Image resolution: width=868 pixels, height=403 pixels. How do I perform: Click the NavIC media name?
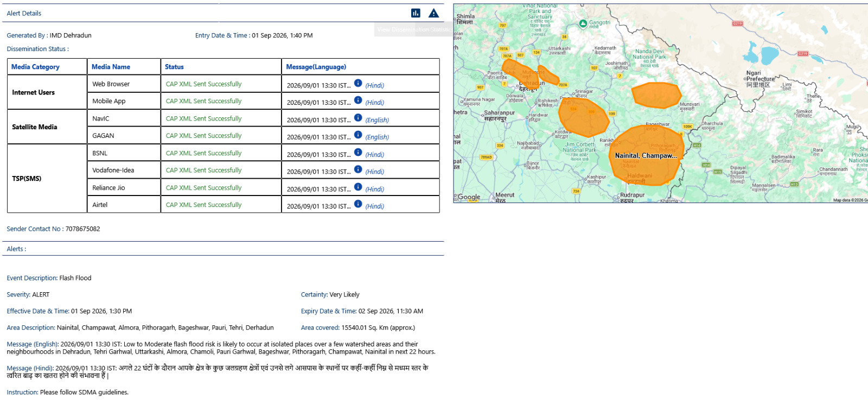[x=101, y=118]
